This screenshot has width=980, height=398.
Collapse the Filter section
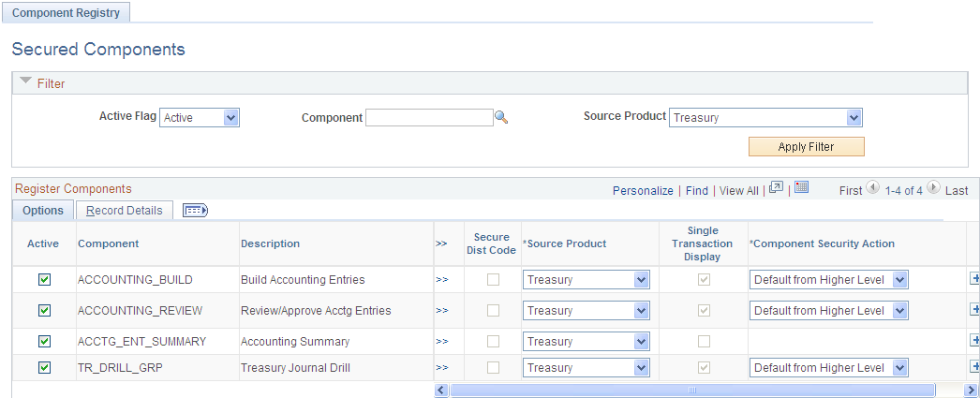point(25,83)
